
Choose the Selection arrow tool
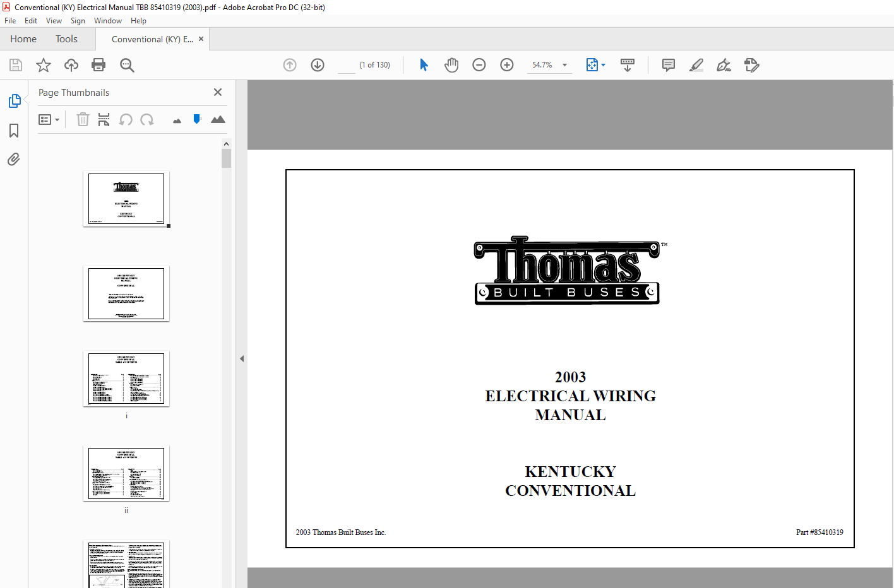coord(424,65)
